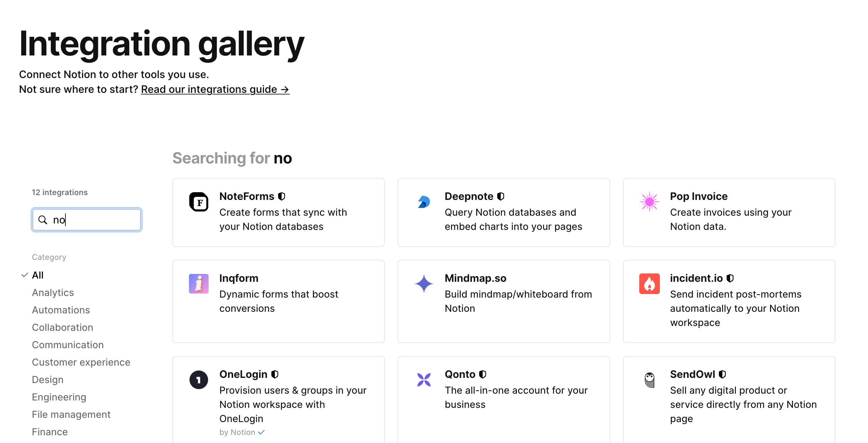Click the Qonto logo icon
The height and width of the screenshot is (443, 868).
pos(424,379)
